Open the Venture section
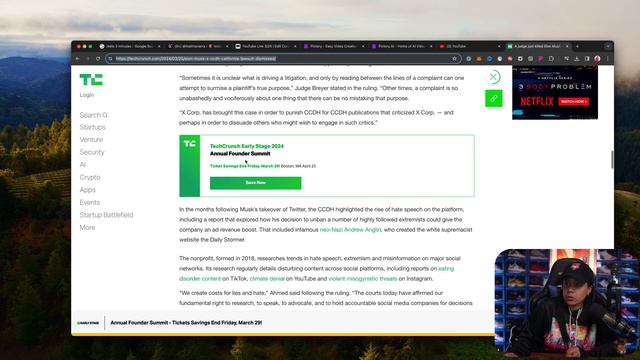This screenshot has width=640, height=360. (91, 140)
